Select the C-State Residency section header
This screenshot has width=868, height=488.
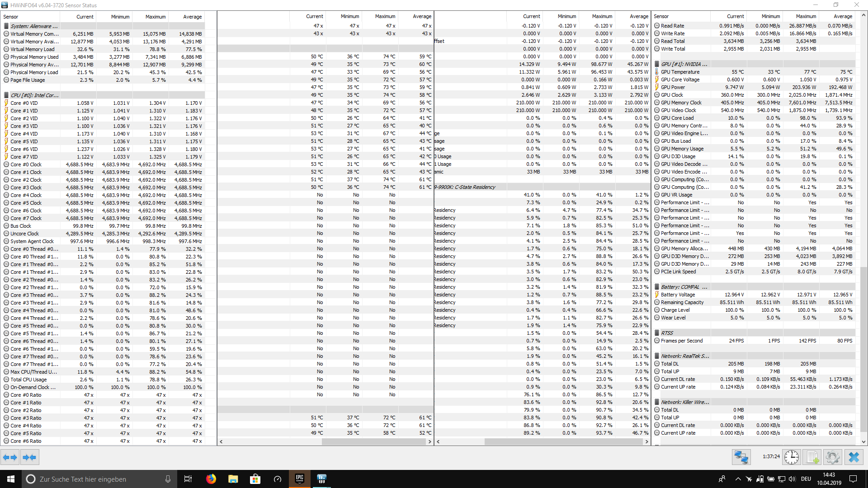[542, 187]
